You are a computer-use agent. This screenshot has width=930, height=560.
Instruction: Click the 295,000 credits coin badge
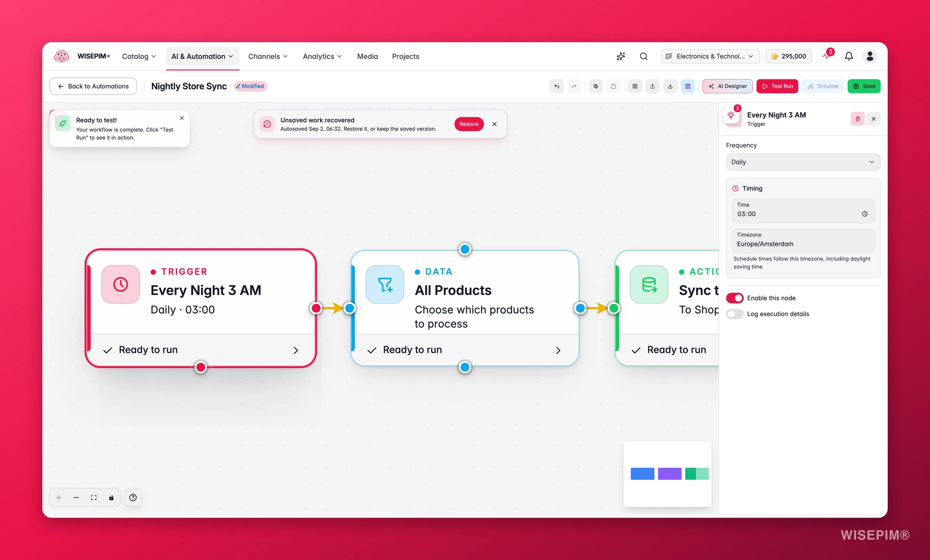(x=788, y=56)
